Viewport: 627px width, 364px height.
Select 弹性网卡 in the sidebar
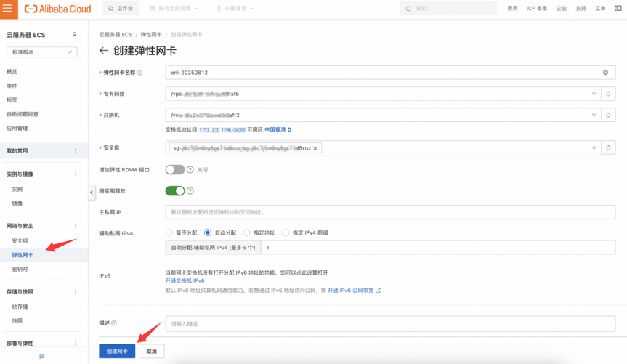click(23, 255)
